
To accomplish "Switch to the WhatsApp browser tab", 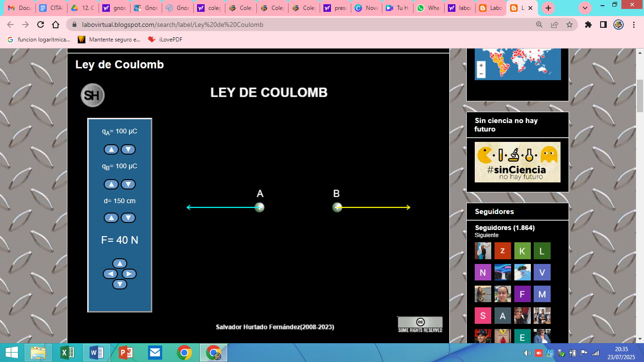I will click(428, 8).
